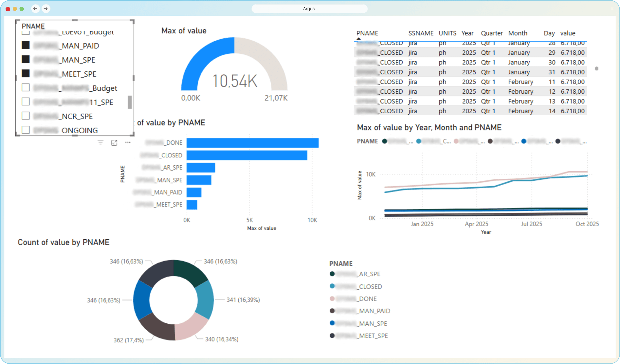Click the Argus title field

pyautogui.click(x=309, y=9)
